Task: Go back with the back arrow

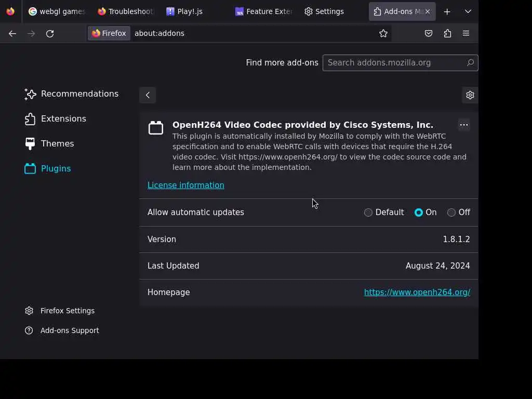Action: coord(12,33)
